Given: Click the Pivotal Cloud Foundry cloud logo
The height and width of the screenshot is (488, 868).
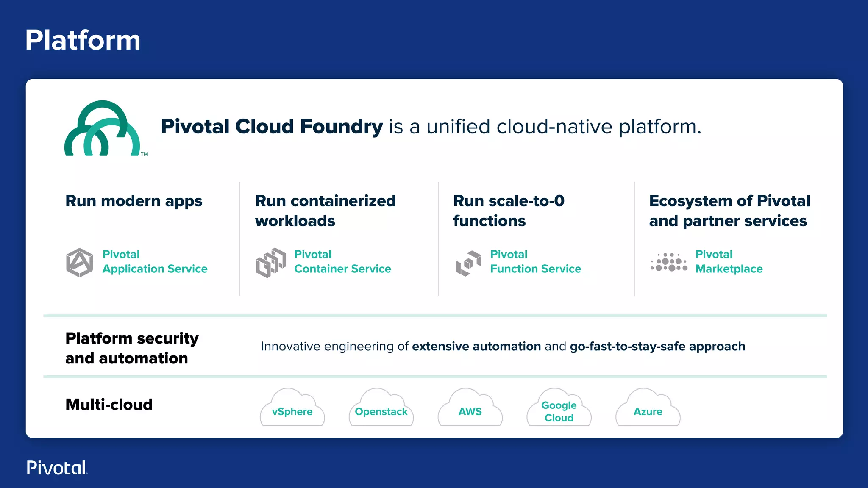Looking at the screenshot, I should point(102,129).
